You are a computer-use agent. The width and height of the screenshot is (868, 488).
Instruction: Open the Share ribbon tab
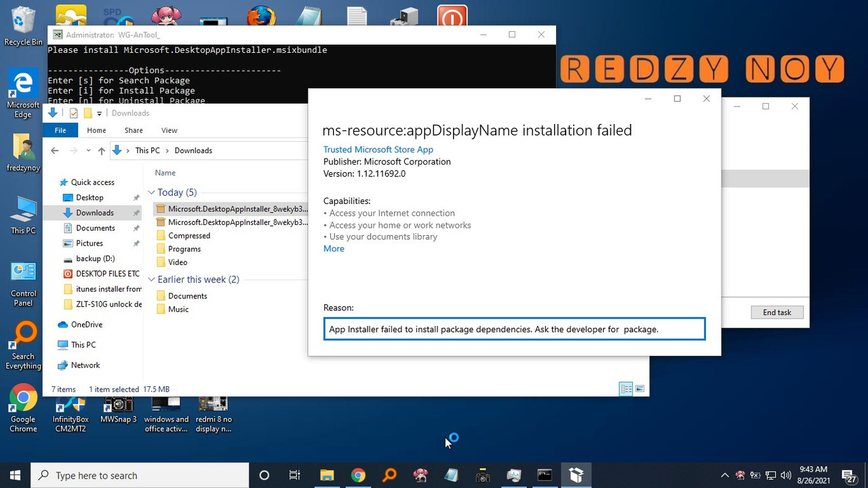(x=134, y=130)
